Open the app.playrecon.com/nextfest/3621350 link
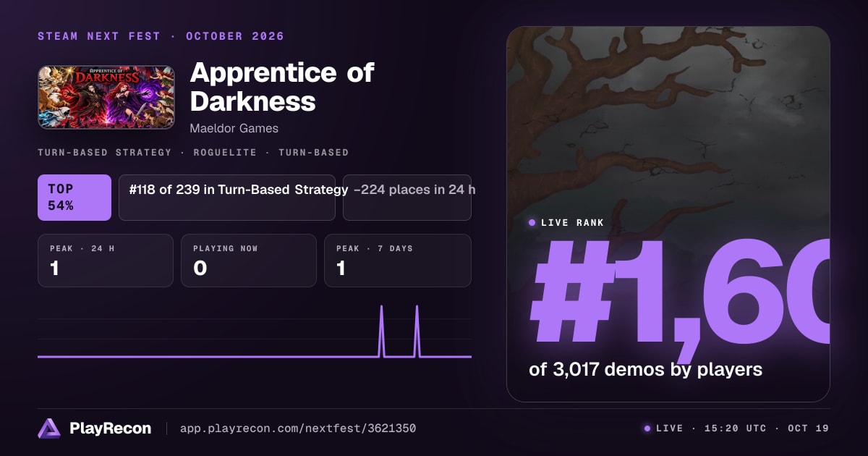Viewport: 868px width, 456px height. click(x=297, y=428)
